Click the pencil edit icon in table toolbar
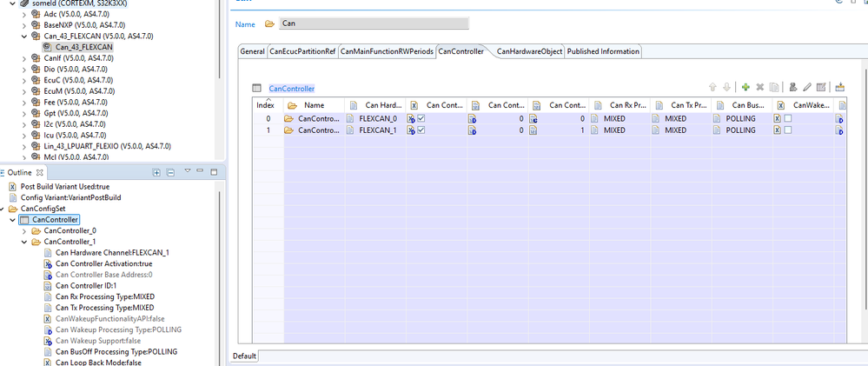The height and width of the screenshot is (366, 868). pos(807,87)
